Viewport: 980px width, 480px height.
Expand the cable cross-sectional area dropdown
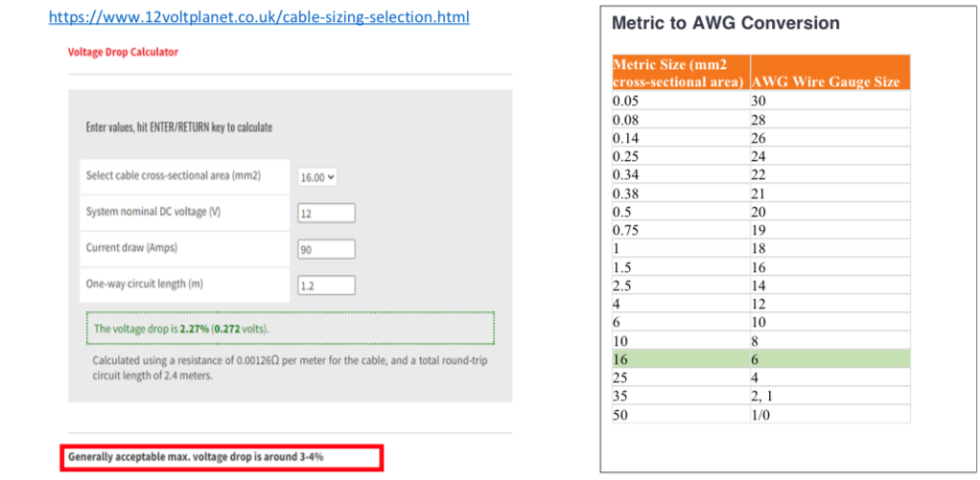point(318,177)
